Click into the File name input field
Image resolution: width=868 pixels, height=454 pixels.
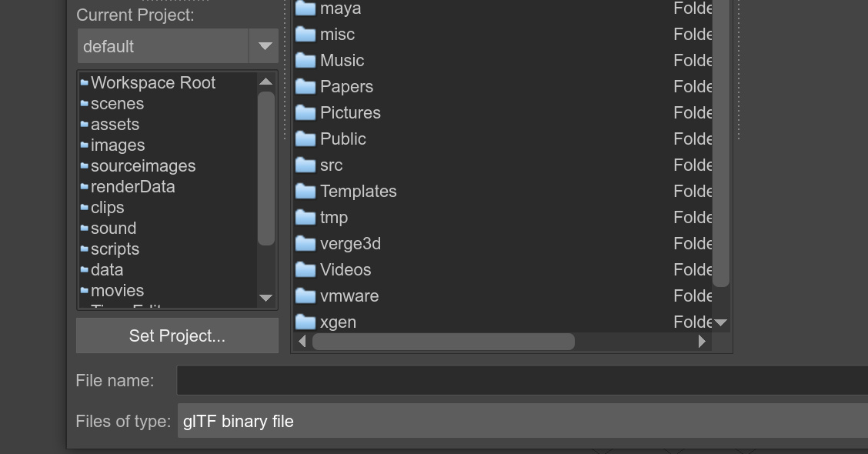coord(522,380)
